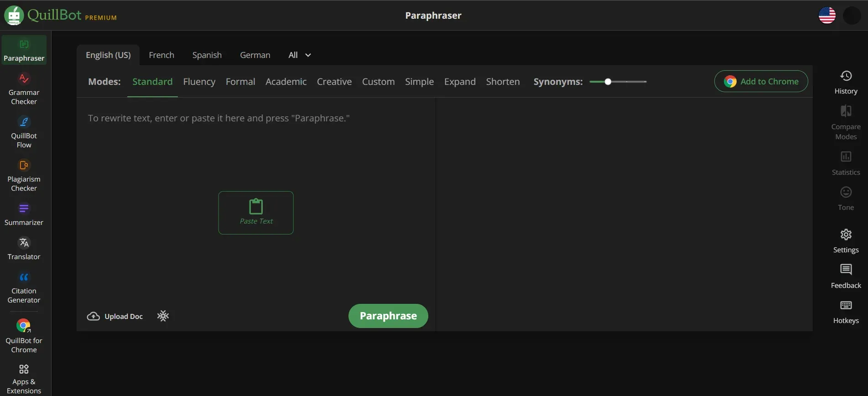Select the Standard mode

pos(152,82)
